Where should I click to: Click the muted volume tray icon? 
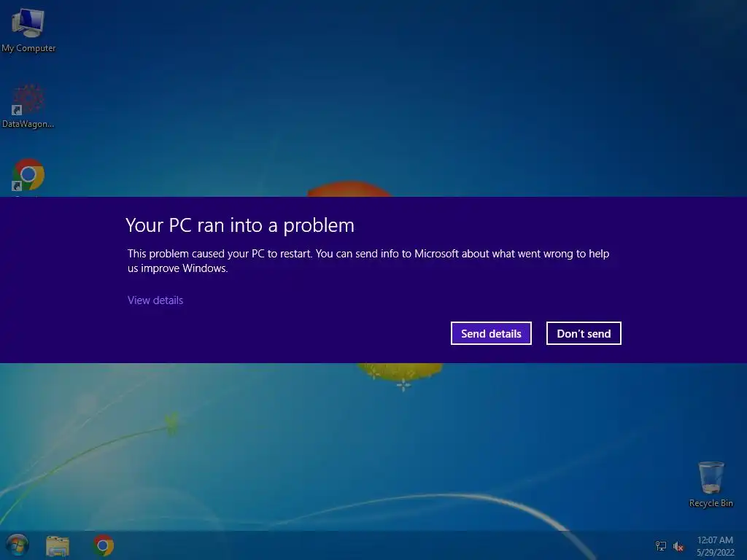point(678,547)
